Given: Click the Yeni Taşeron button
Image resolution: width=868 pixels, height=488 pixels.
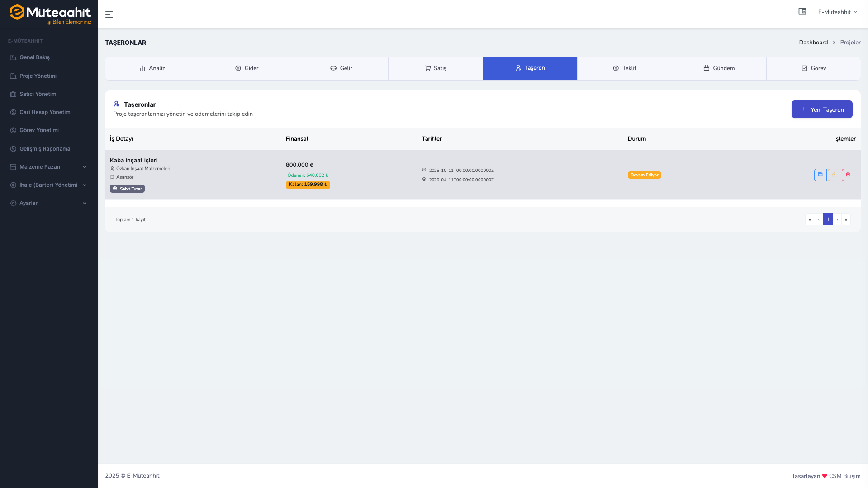Looking at the screenshot, I should click(x=821, y=109).
